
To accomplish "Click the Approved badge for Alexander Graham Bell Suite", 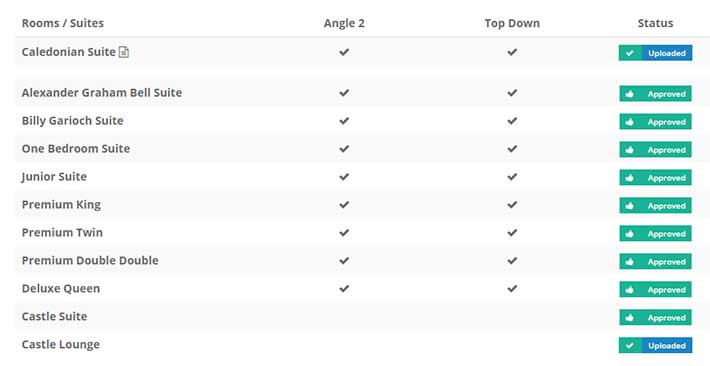I will pos(655,94).
